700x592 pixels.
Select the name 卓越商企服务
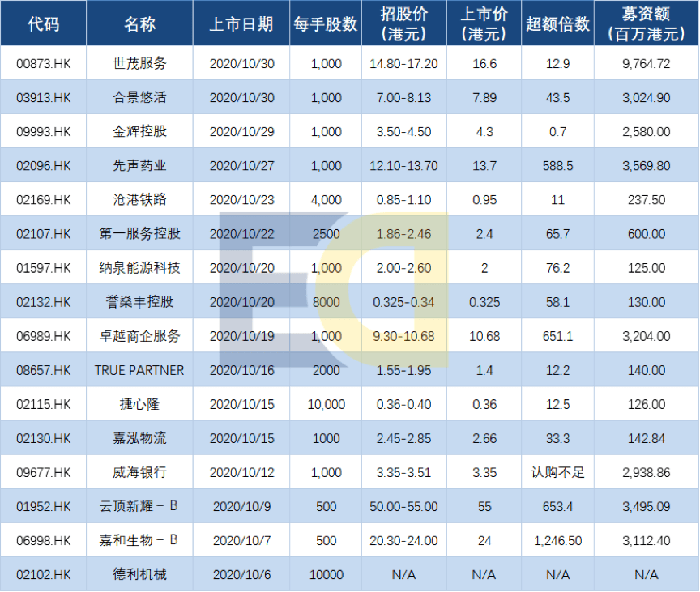139,336
